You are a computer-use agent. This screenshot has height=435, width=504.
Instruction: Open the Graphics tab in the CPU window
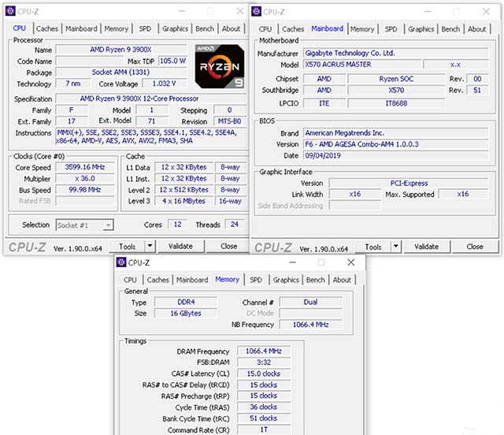tap(175, 28)
